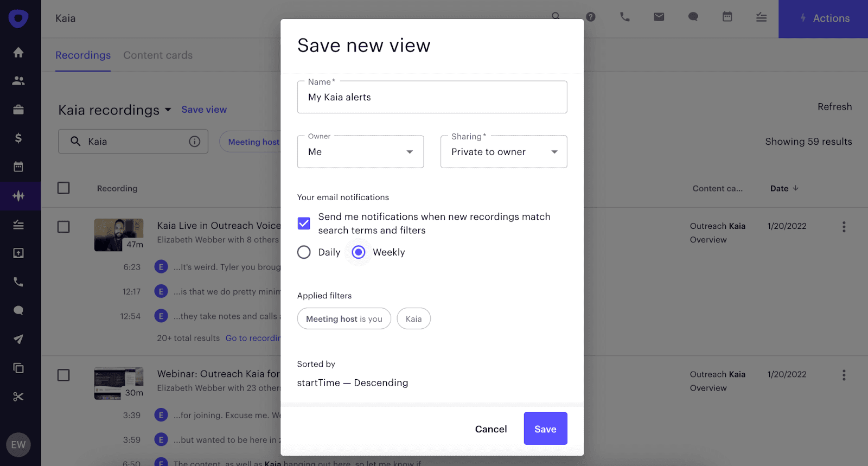This screenshot has height=466, width=868.
Task: Switch to the Content cards tab
Action: click(x=158, y=55)
